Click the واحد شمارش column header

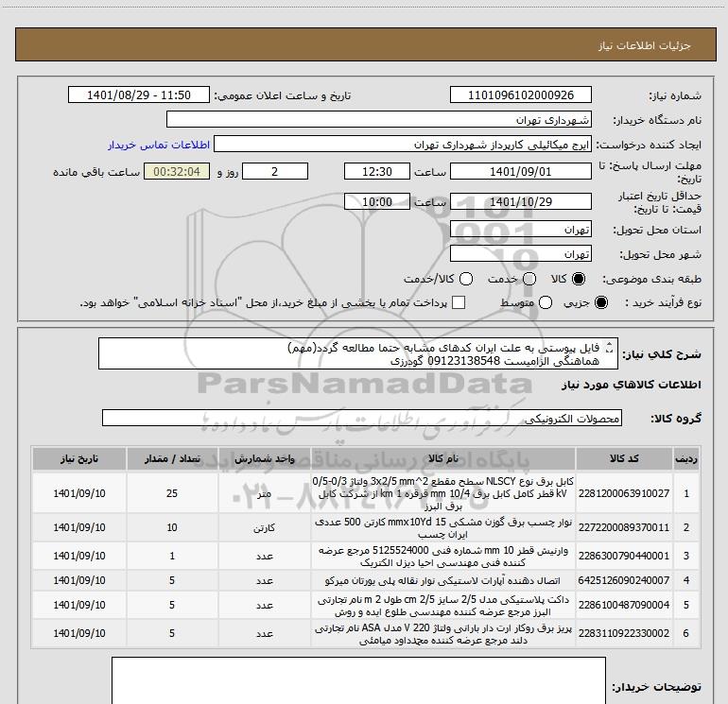click(264, 459)
